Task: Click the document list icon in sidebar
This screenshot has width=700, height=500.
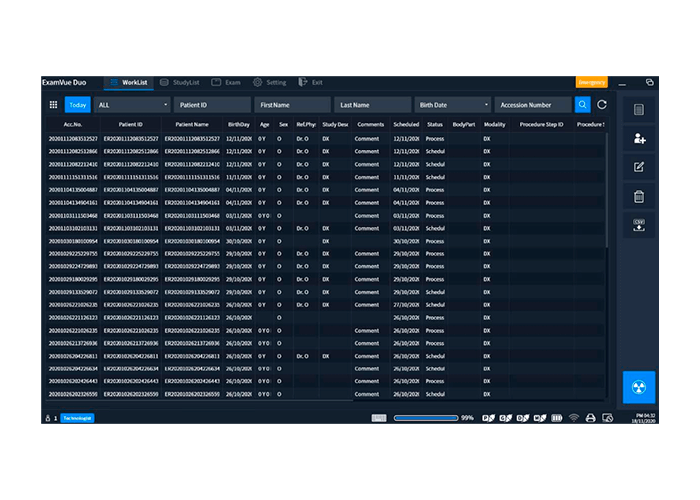Action: pyautogui.click(x=639, y=110)
